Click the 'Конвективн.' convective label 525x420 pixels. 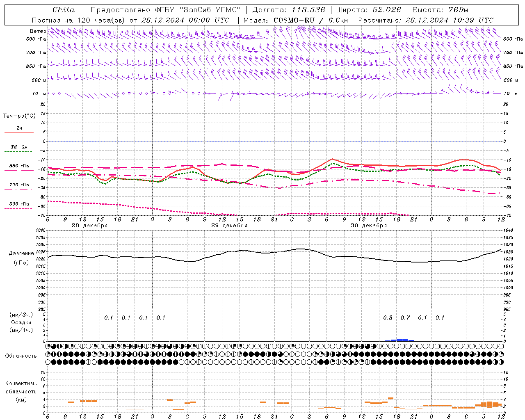click(21, 383)
